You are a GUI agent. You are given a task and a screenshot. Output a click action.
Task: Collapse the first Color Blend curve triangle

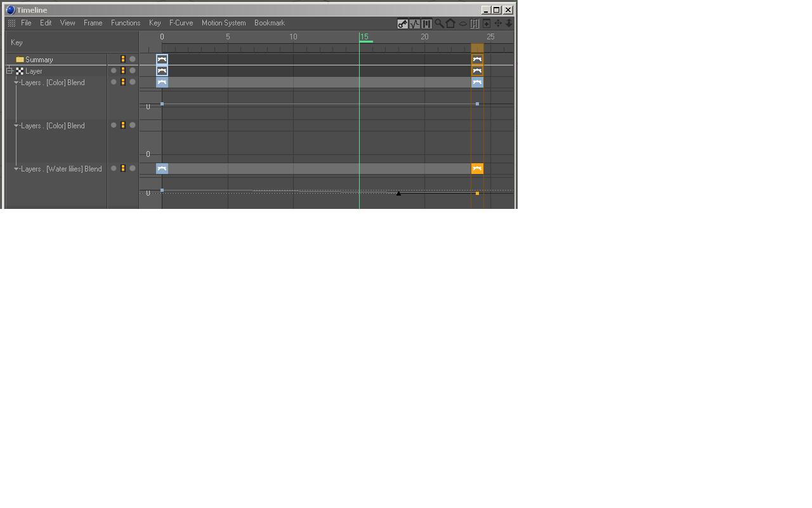(16, 83)
